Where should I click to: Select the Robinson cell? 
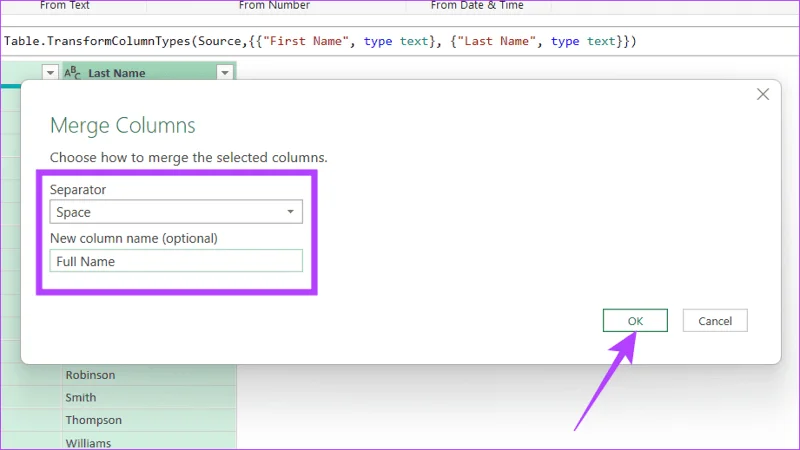pyautogui.click(x=149, y=374)
